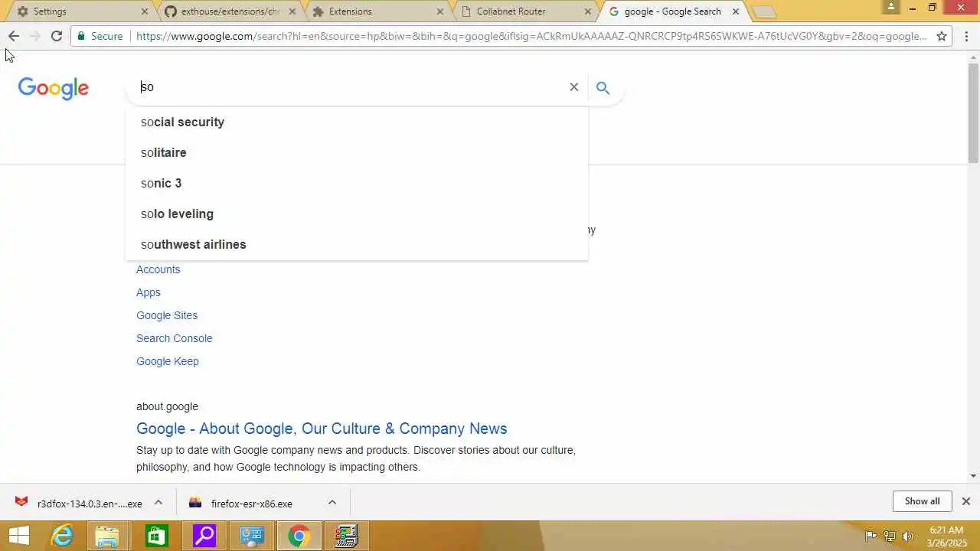Screen dimensions: 980x551
Task: Open last taskbar program icon
Action: (346, 536)
